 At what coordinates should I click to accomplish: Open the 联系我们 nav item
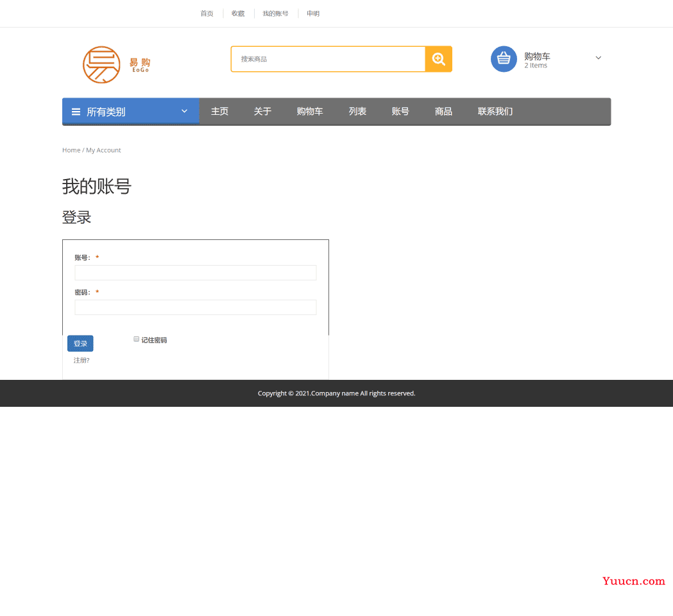pos(495,112)
